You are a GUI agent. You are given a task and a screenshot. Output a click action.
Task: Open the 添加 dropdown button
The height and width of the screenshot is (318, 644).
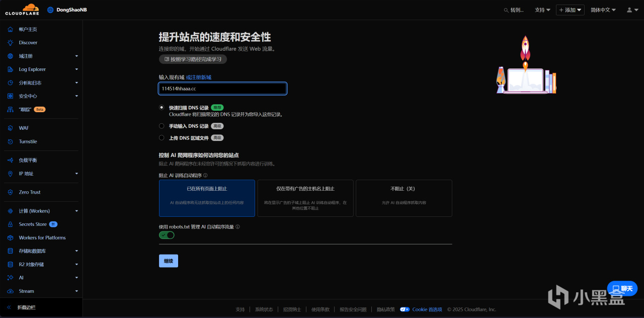[570, 10]
